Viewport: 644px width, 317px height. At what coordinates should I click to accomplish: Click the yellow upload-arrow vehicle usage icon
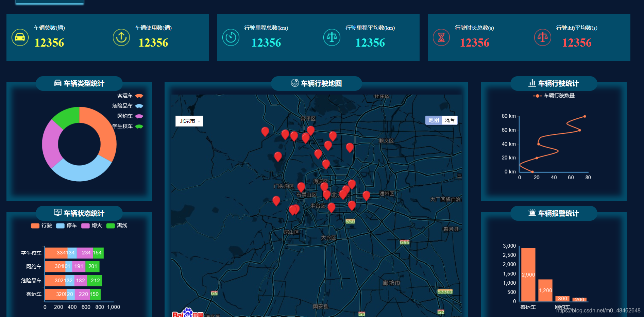[x=121, y=37]
